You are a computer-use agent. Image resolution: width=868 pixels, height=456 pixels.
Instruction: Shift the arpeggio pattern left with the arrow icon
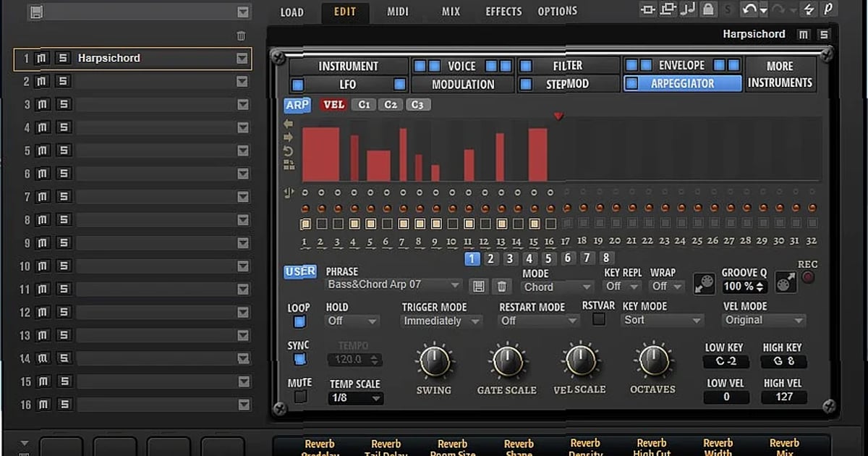click(x=288, y=125)
